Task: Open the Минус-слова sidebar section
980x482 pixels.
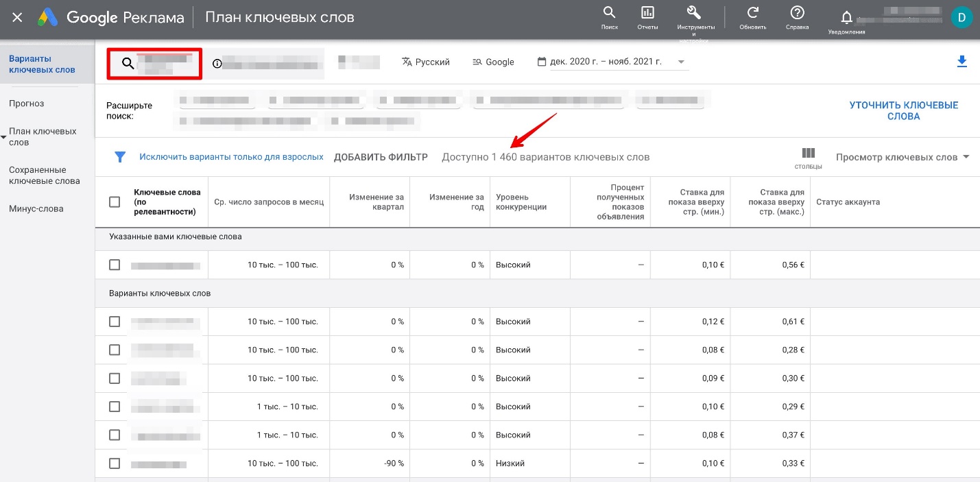Action: point(36,208)
